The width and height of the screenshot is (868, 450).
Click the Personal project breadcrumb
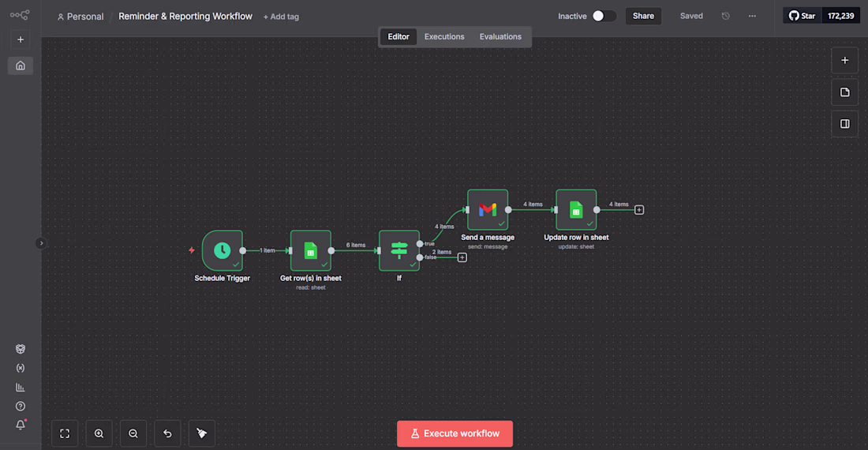(80, 17)
